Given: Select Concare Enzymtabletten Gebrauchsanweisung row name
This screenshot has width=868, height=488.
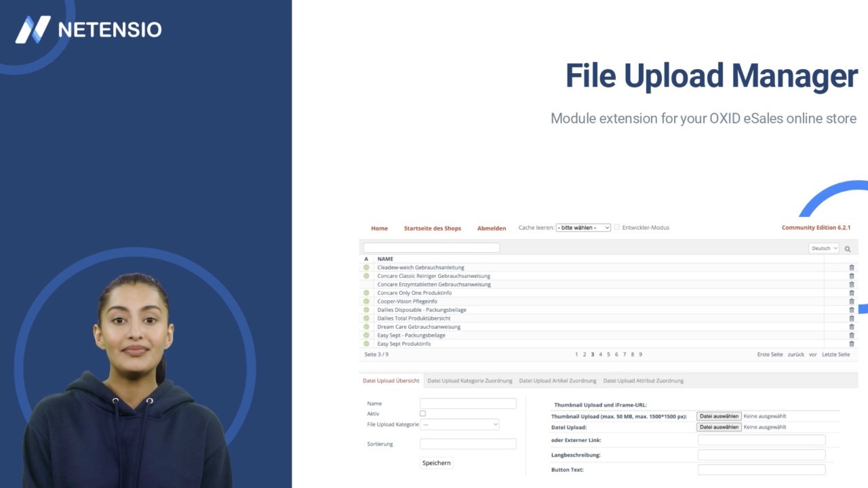Looking at the screenshot, I should click(x=434, y=285).
